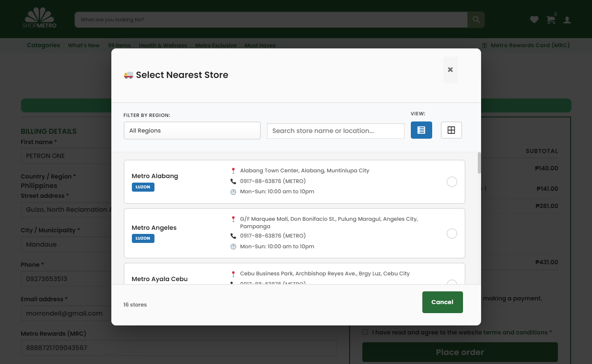Focus the store name search field
The height and width of the screenshot is (364, 592).
(336, 131)
